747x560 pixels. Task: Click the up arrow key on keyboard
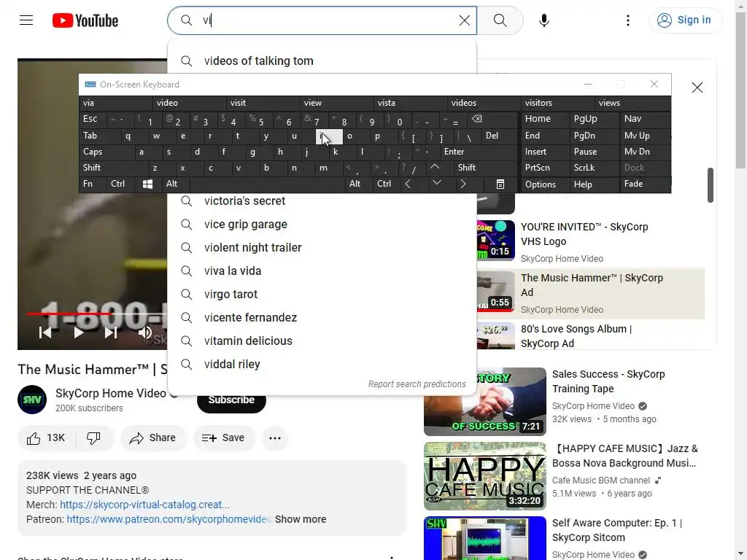pos(435,168)
